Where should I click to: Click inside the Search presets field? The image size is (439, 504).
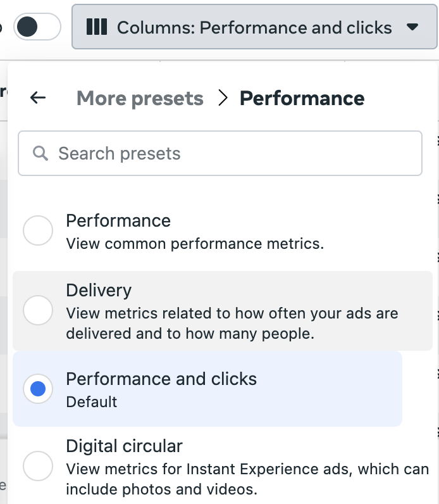[220, 153]
